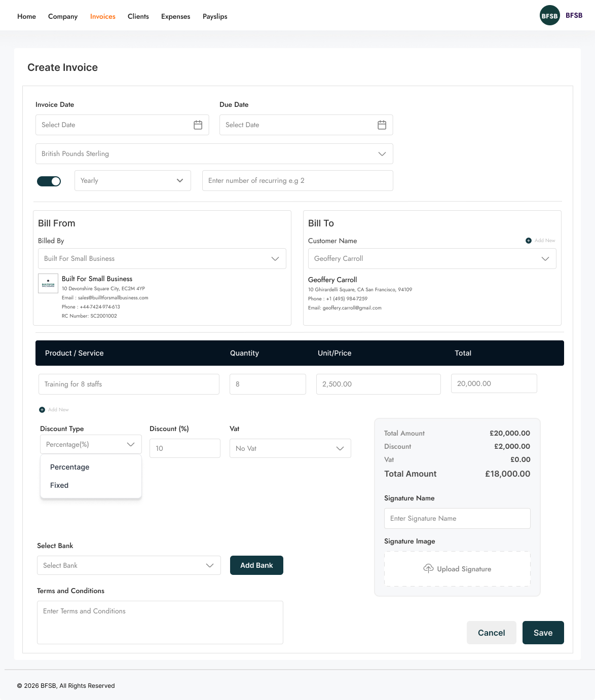
Task: Click the £0.00 Vat value
Action: [520, 459]
